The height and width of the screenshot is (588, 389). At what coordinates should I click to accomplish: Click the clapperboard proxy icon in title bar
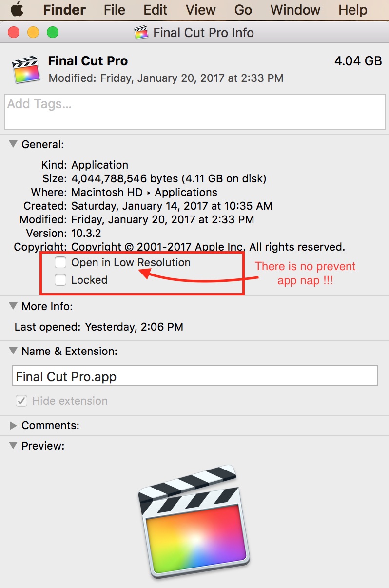tap(142, 33)
